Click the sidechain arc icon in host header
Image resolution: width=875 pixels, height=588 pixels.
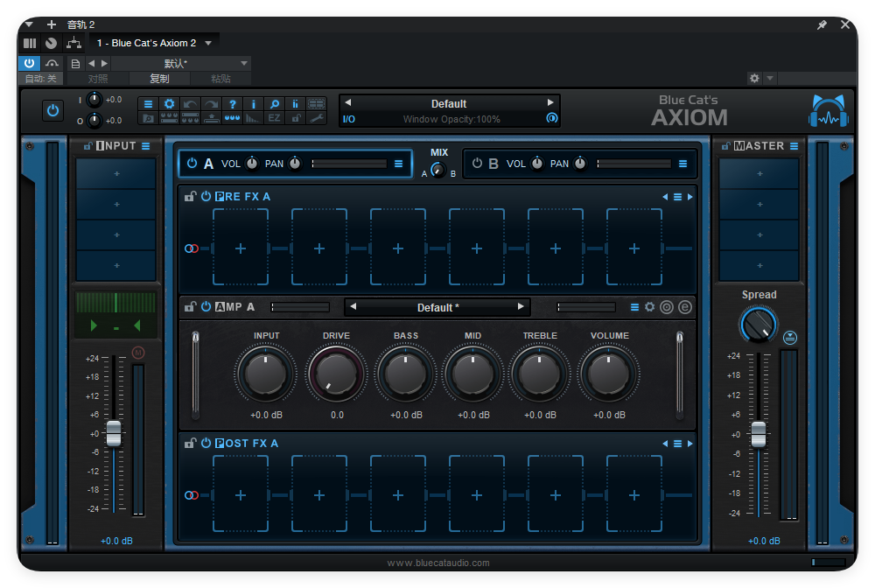point(52,63)
